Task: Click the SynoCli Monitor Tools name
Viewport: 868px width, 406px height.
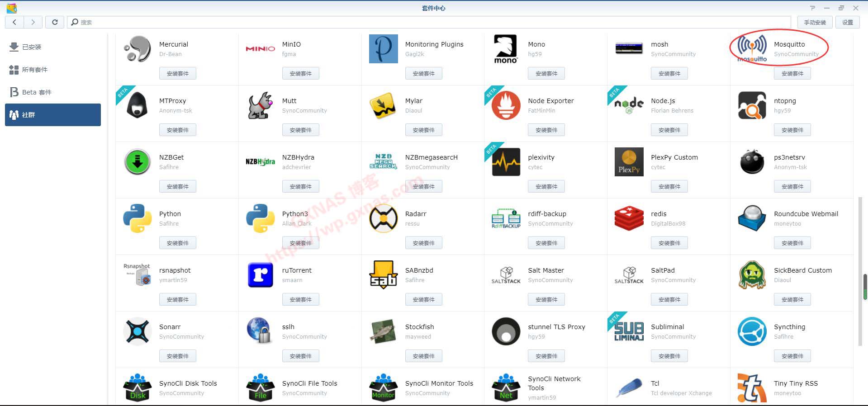Action: (x=439, y=383)
